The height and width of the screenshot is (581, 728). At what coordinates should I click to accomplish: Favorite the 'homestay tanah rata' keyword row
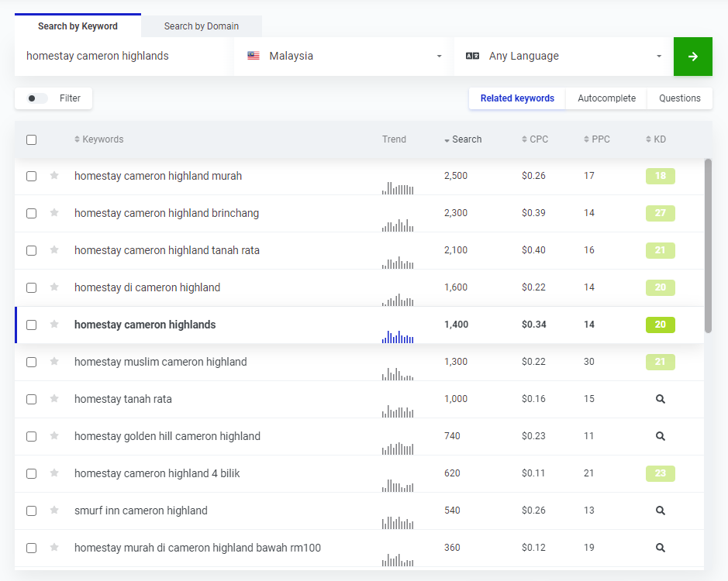coord(54,399)
